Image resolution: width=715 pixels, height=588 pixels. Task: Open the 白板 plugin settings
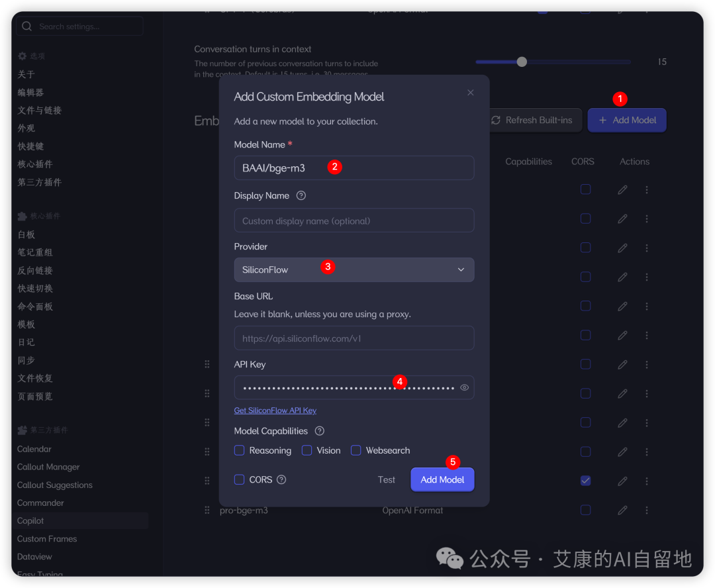[26, 234]
